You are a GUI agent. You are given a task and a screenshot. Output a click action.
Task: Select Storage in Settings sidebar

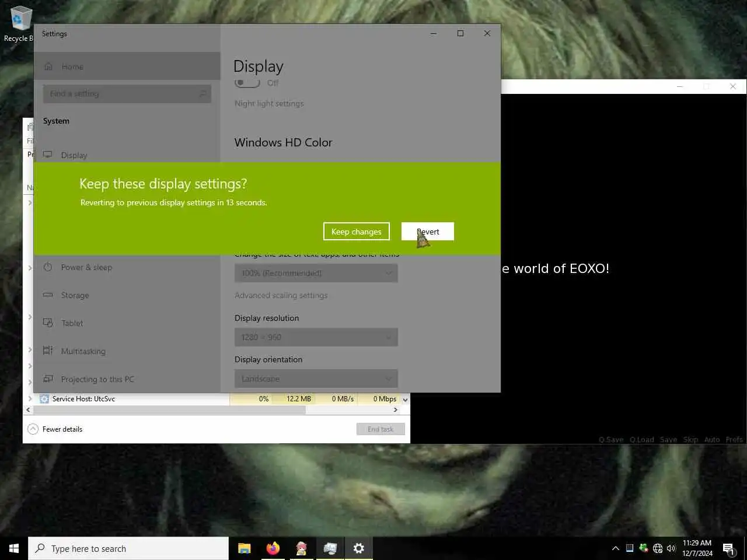(x=127, y=295)
